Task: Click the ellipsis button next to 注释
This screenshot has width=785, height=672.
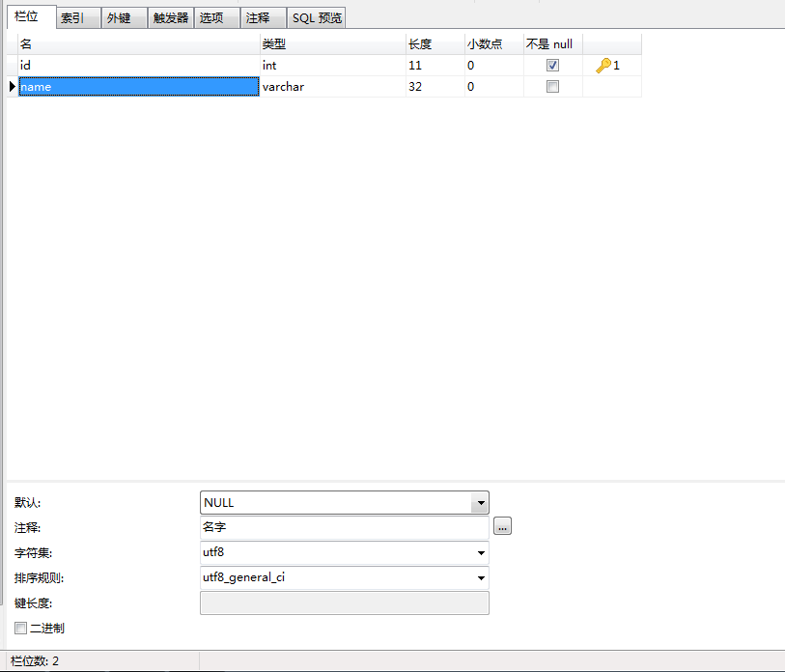Action: pos(502,526)
